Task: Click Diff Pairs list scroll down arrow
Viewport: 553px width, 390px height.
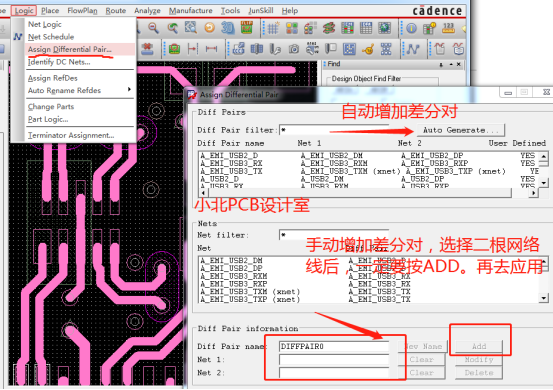Action: tap(543, 183)
